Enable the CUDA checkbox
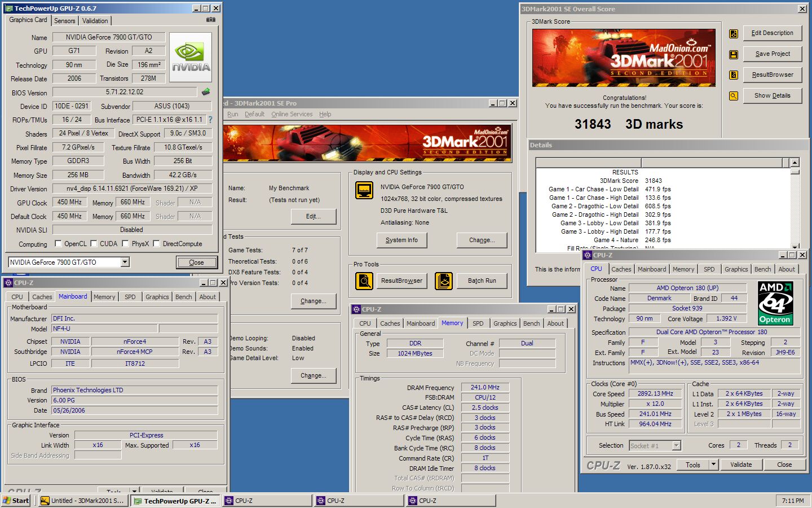812x508 pixels. tap(94, 244)
